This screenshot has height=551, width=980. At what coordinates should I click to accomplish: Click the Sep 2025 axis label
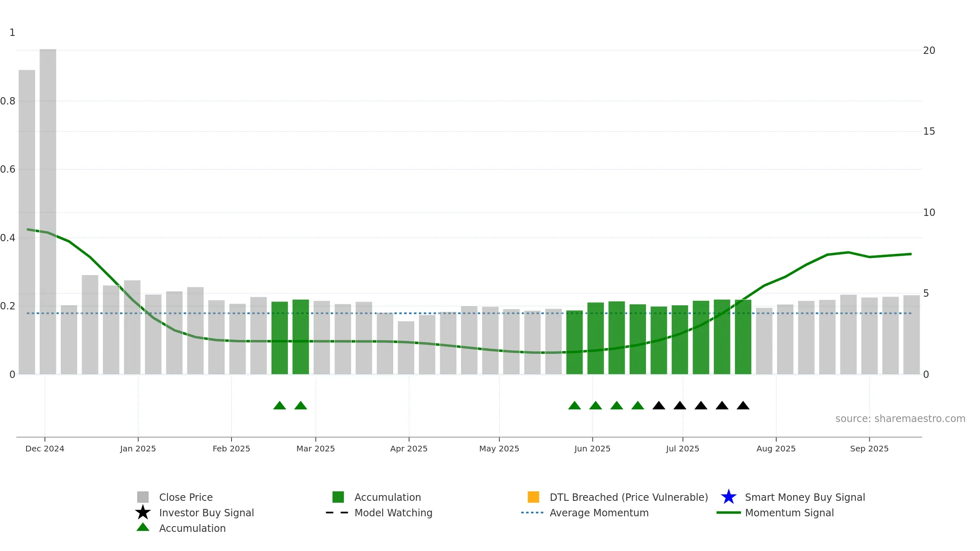pos(869,449)
